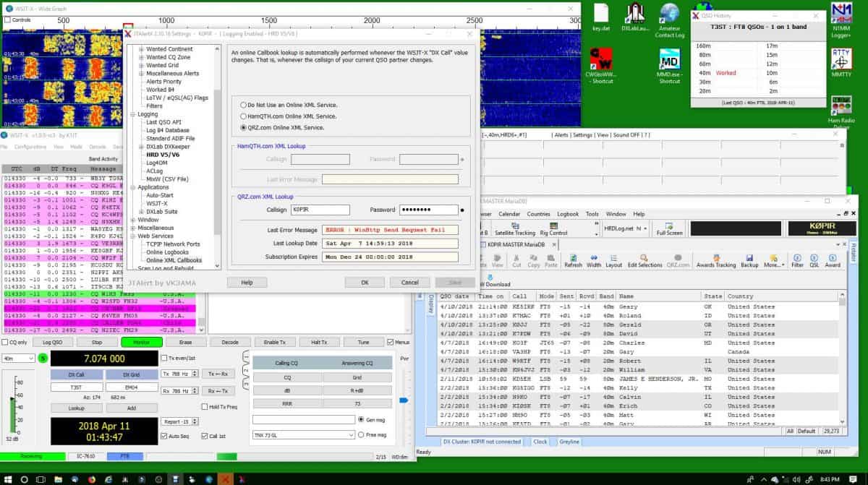Open Awards Tracking in the logbook toolbar
Image resolution: width=868 pixels, height=485 pixels.
tap(716, 260)
